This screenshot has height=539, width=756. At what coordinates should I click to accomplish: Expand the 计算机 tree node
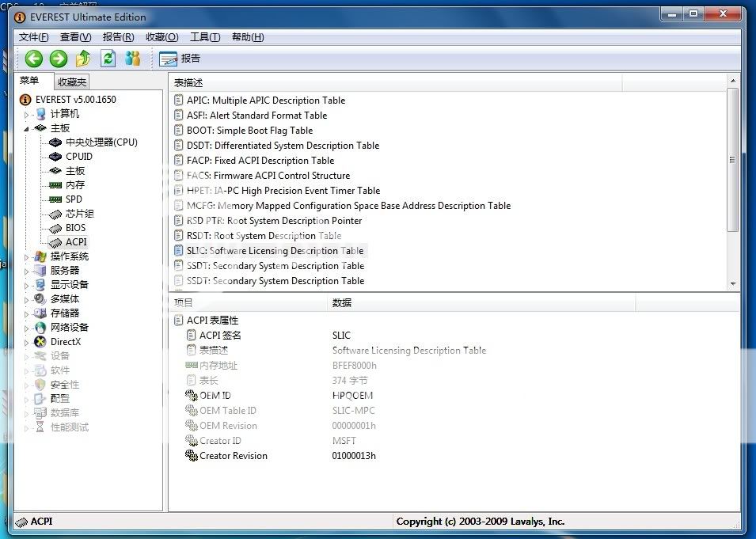pos(26,115)
